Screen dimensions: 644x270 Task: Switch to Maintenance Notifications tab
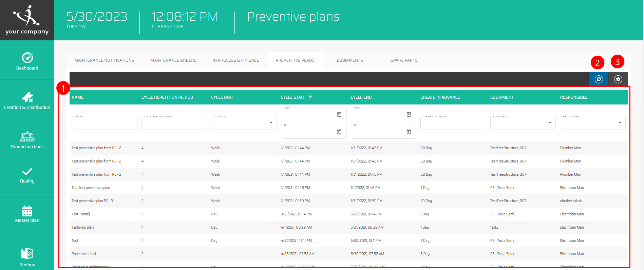tap(104, 60)
